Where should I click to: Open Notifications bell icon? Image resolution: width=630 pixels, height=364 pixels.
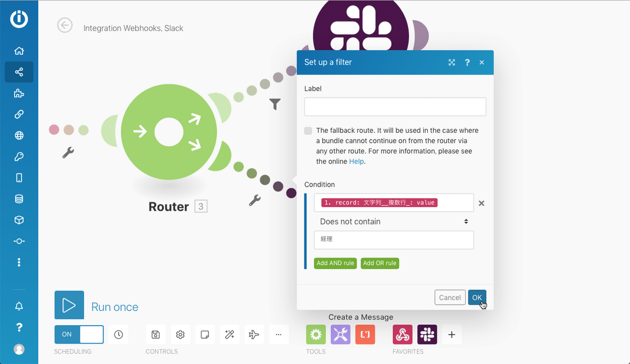pos(19,306)
